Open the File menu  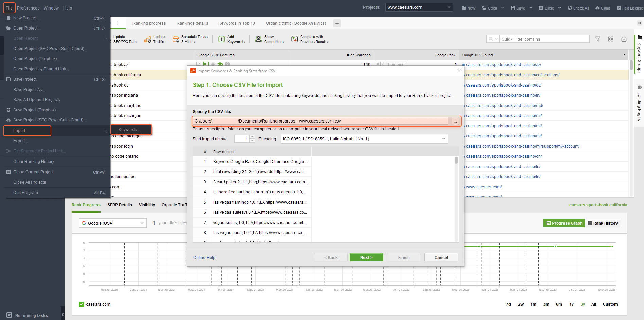pyautogui.click(x=9, y=8)
